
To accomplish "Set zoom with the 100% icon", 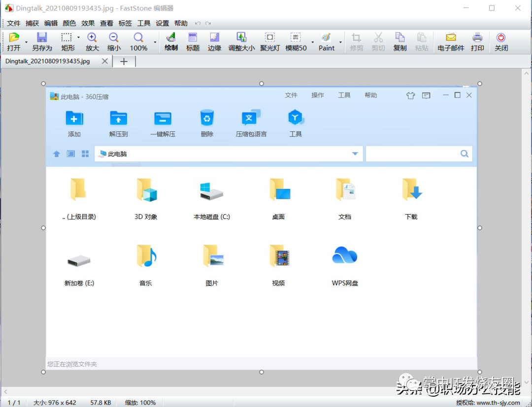I will pos(138,42).
